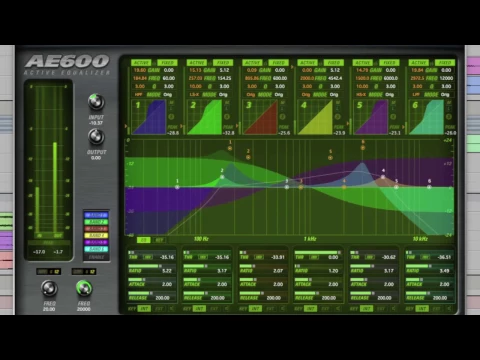
Task: Open band 2 MODE selector showing LS-X
Action: (x=194, y=95)
